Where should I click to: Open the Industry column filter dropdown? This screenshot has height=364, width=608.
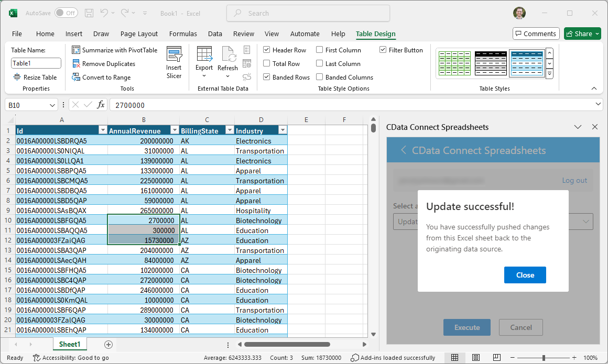(283, 130)
